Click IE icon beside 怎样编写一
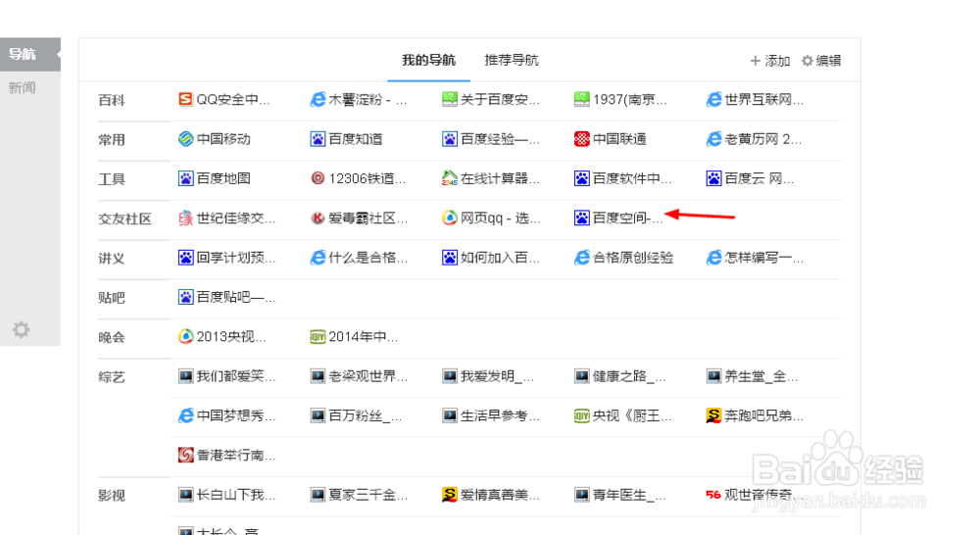Viewport: 980px width, 535px height. [713, 257]
